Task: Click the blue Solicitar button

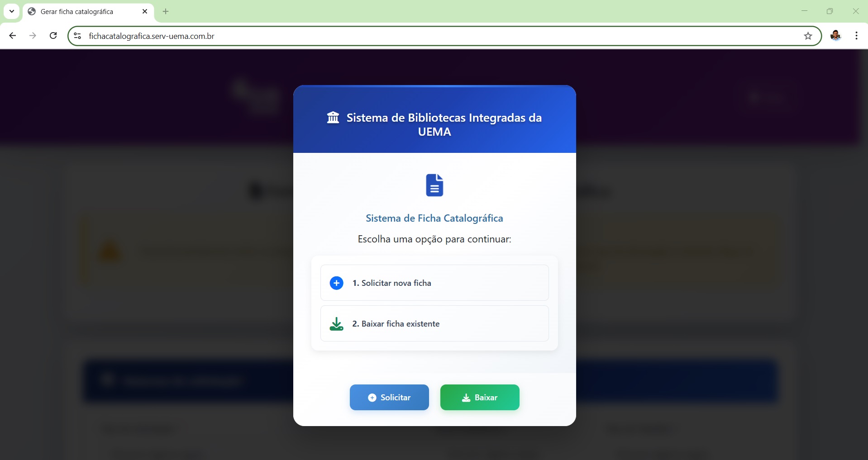Action: point(389,397)
